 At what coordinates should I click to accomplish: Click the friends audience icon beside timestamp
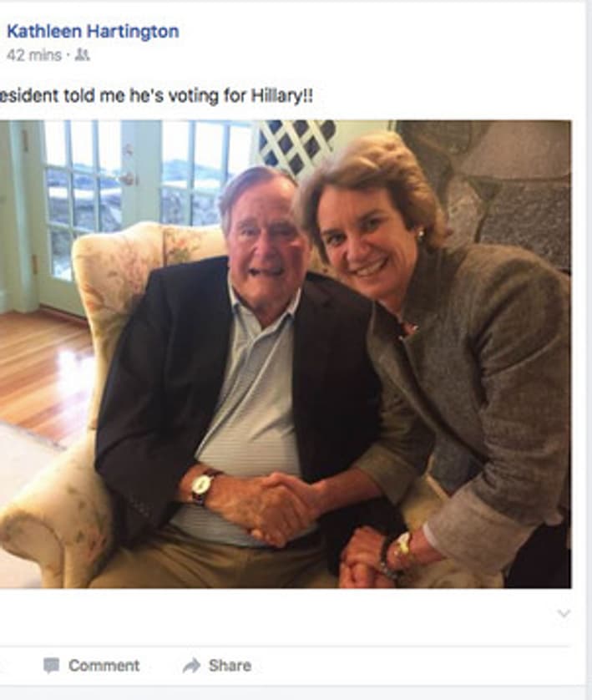click(82, 55)
